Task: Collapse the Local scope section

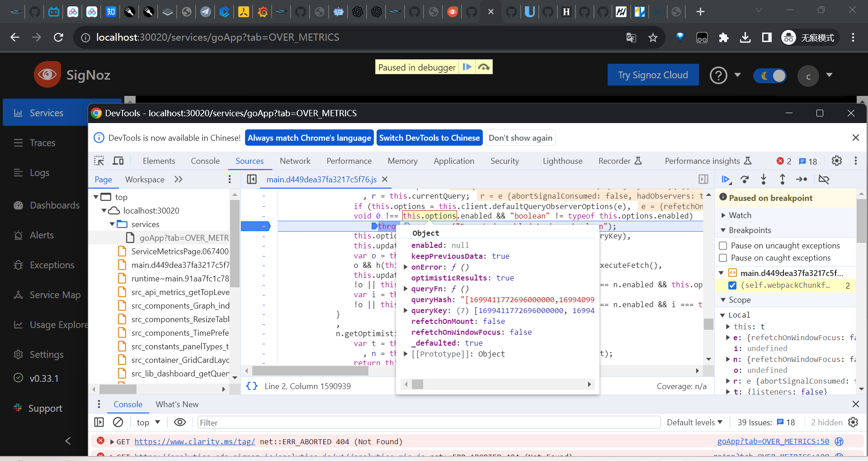Action: (x=723, y=315)
